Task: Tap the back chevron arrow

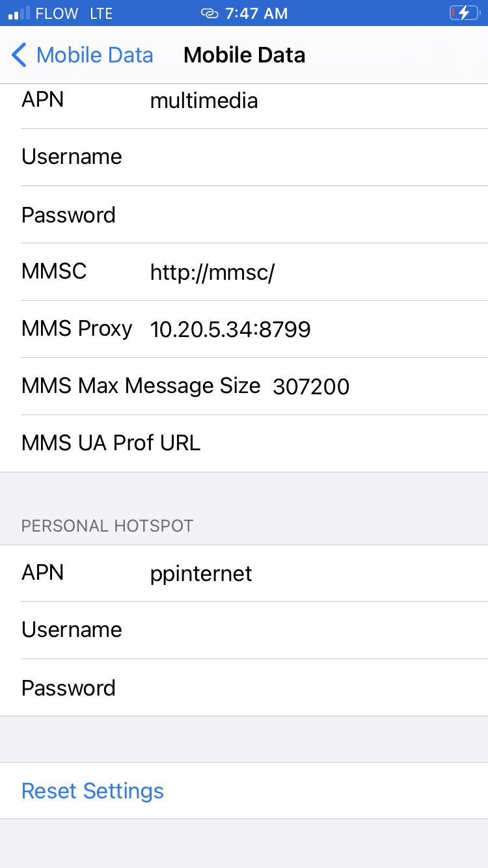Action: (x=19, y=55)
